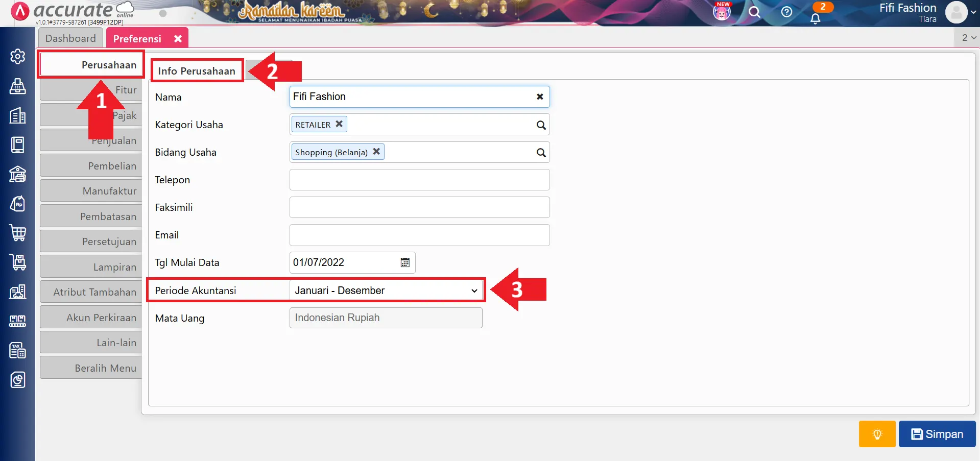Expand the open tabs counter dropdown
Screen dimensions: 980x461
point(968,38)
